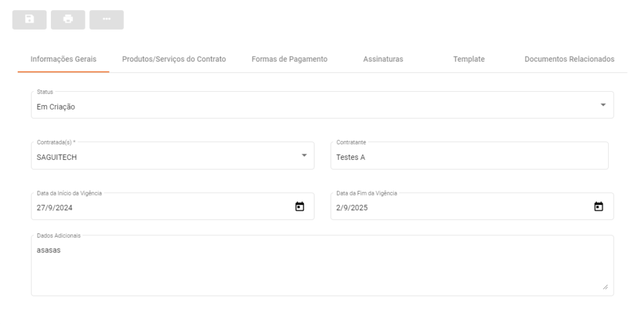644x324 pixels.
Task: Click the save disk icon button
Action: (30, 20)
